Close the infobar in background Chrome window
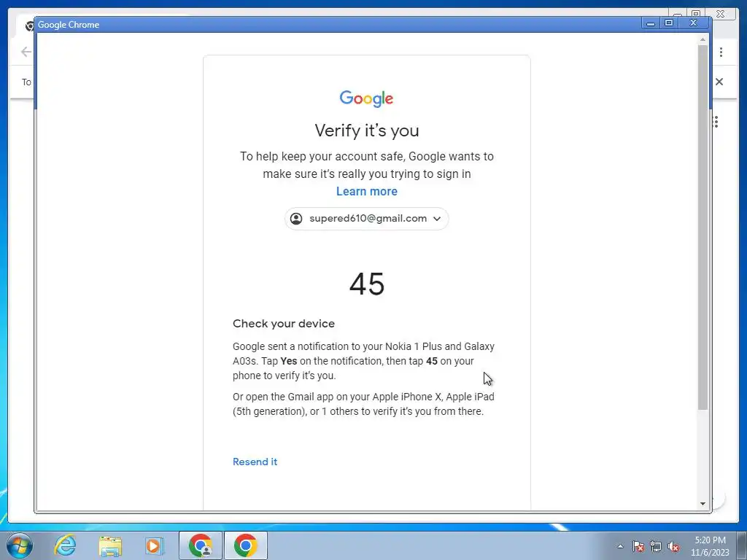The width and height of the screenshot is (747, 560). [x=719, y=82]
